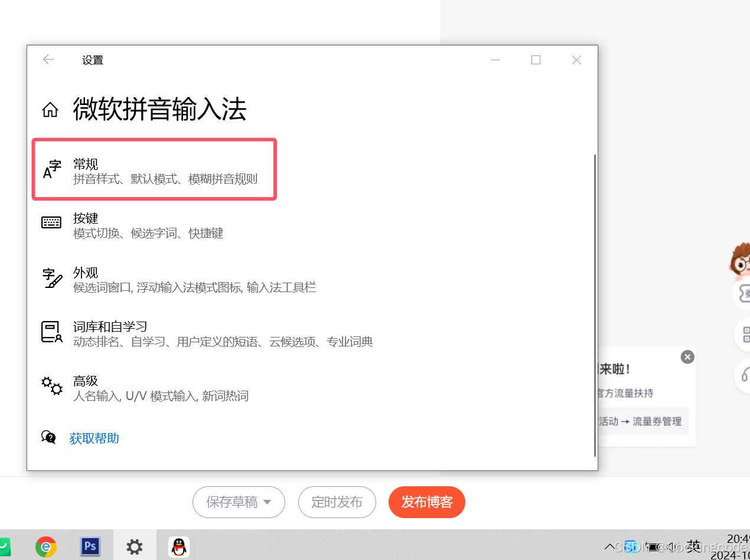750x560 pixels.
Task: Close the 设置 window
Action: tap(577, 60)
